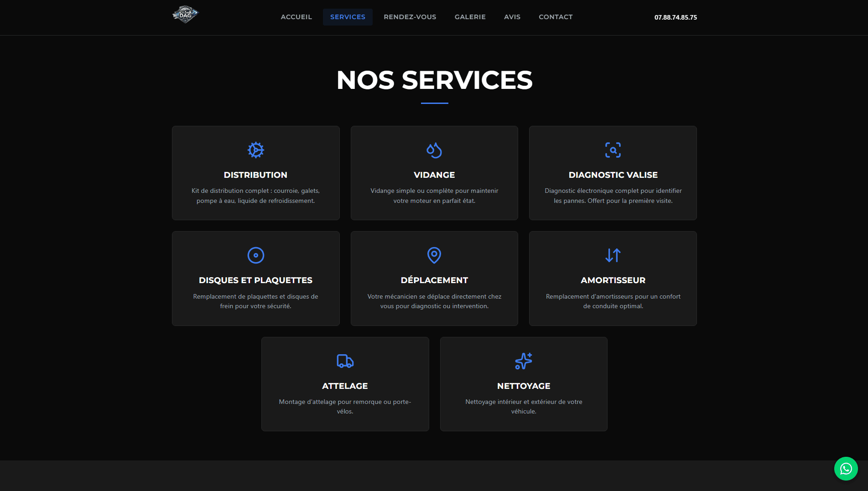The height and width of the screenshot is (491, 868).
Task: Click the highlighted Services nav item
Action: [348, 17]
